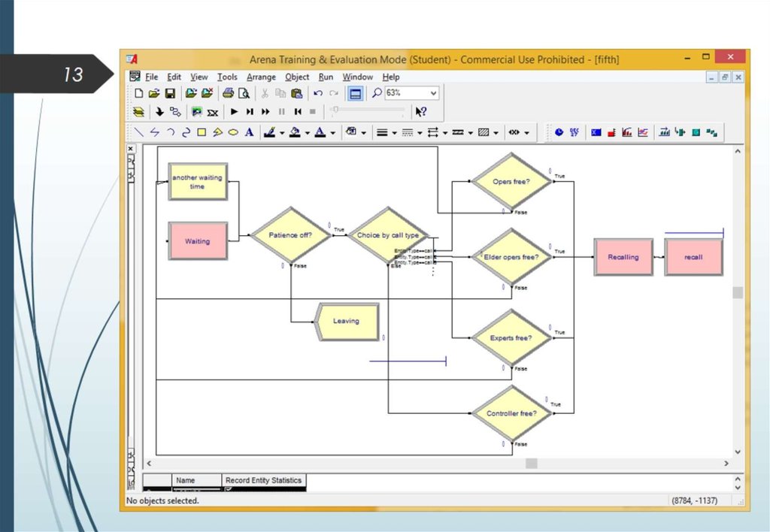Click the Go (run simulation) play button
Image resolution: width=770 pixels, height=532 pixels.
coord(234,112)
